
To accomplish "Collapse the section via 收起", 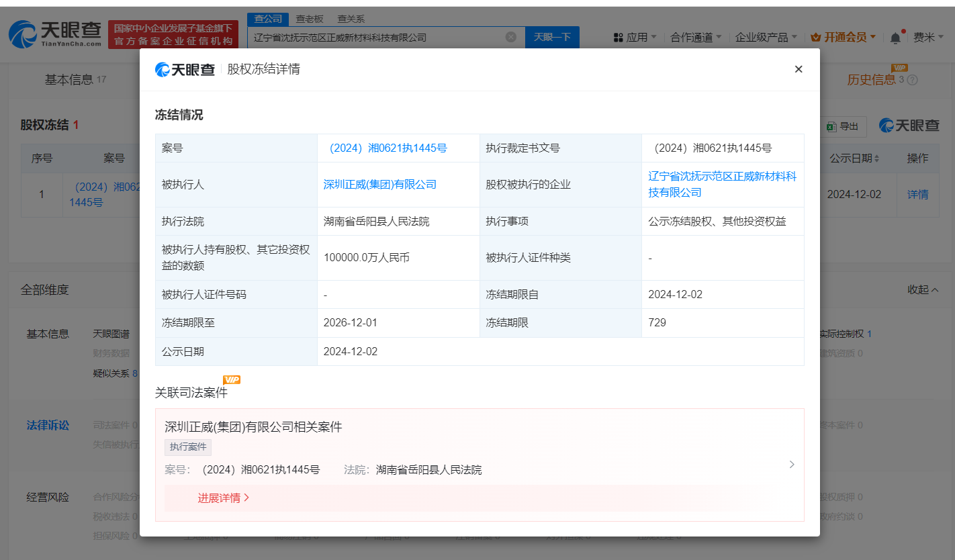I will tap(923, 289).
